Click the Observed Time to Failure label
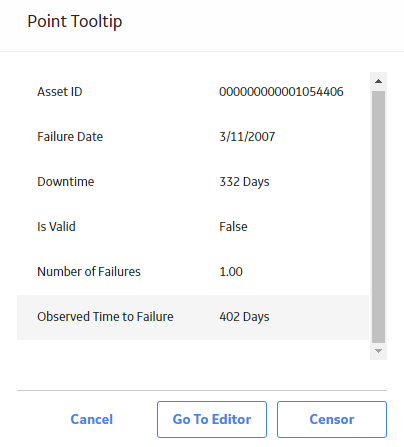Viewport: 404px width, 447px height. [x=105, y=317]
